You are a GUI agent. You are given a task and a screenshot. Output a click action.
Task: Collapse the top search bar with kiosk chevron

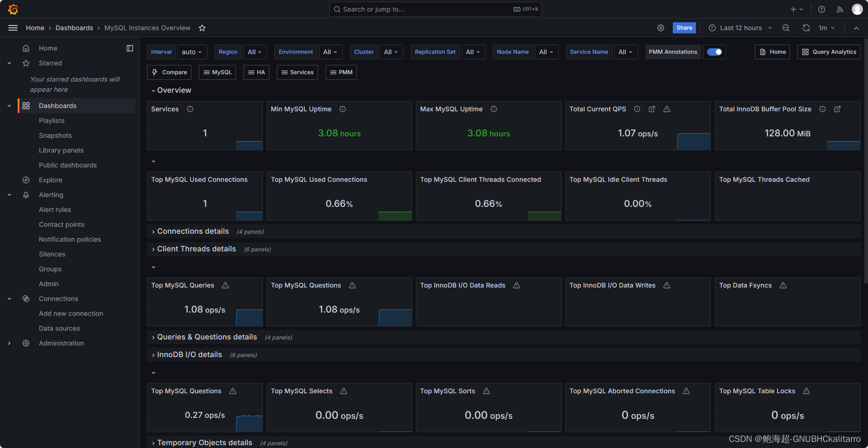pos(856,28)
